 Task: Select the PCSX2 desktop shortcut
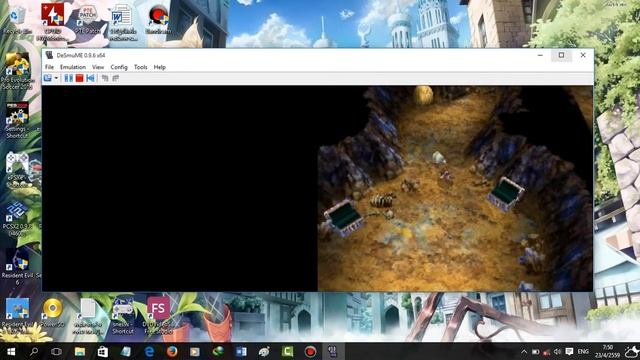tap(17, 219)
